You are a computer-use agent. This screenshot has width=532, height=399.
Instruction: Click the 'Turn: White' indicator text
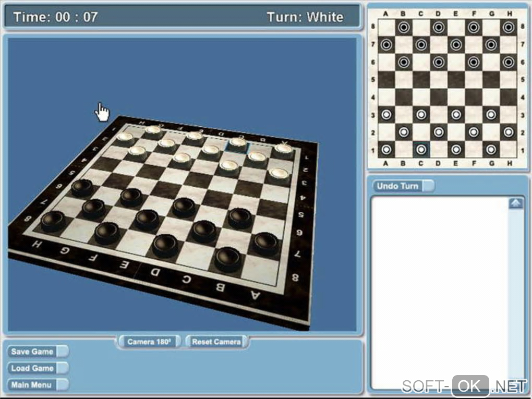click(305, 17)
